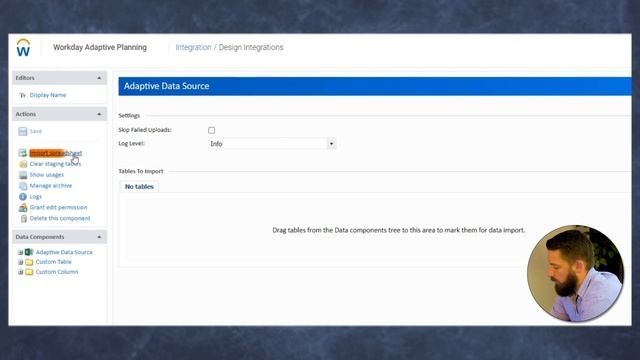The width and height of the screenshot is (640, 360).
Task: Enable the Skip Failed Uploads checkbox
Action: click(211, 130)
